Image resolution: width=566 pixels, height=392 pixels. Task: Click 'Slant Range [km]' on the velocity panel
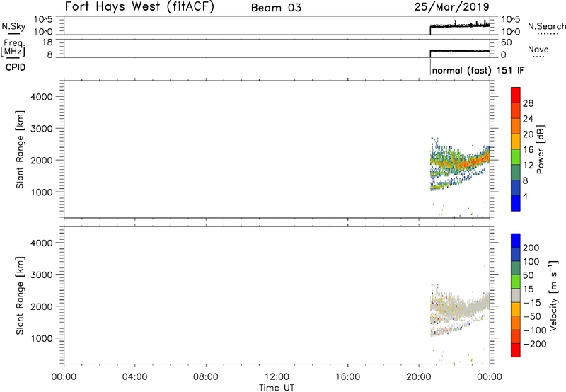click(x=20, y=296)
